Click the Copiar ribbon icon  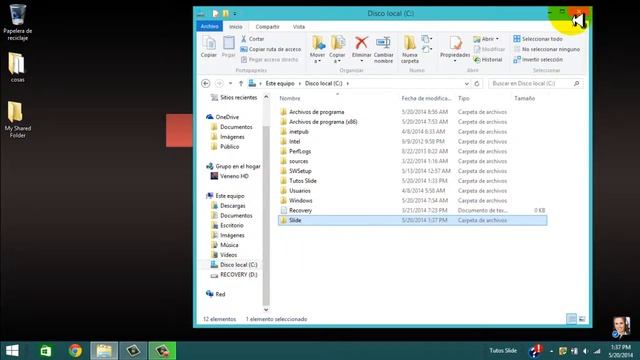[x=209, y=47]
